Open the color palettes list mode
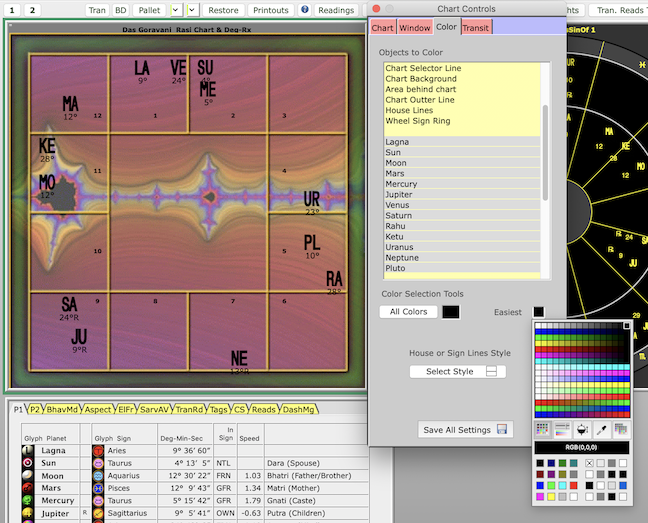The height and width of the screenshot is (523, 648). coord(621,428)
